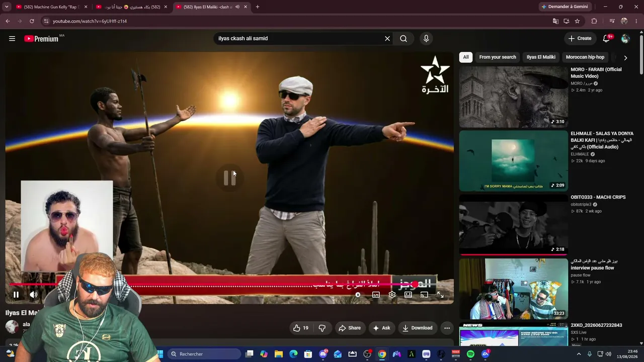Image resolution: width=644 pixels, height=362 pixels.
Task: Open the Copilot icon on the taskbar
Action: click(x=264, y=354)
